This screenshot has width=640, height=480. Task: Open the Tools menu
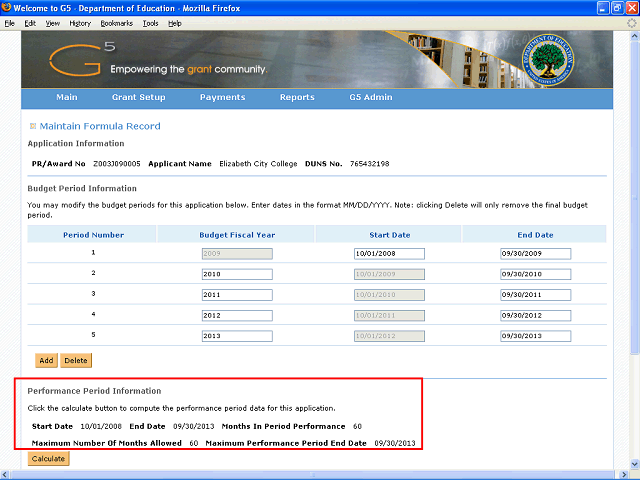point(150,22)
